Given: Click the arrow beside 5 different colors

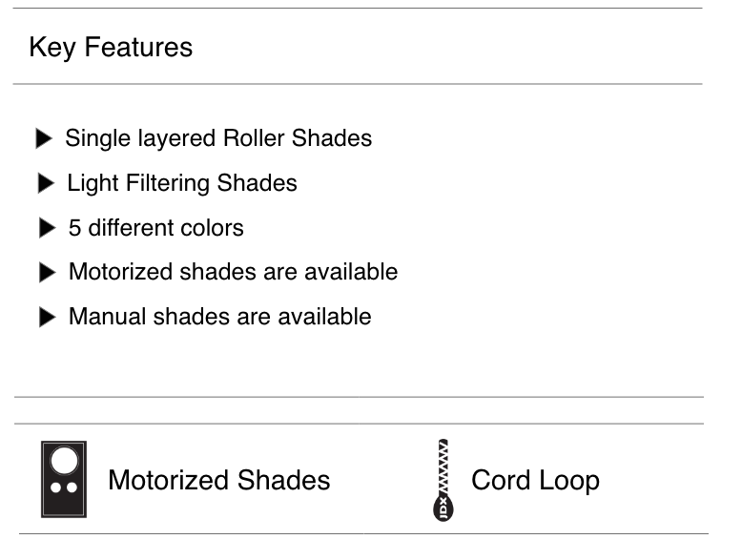Looking at the screenshot, I should coord(47,229).
